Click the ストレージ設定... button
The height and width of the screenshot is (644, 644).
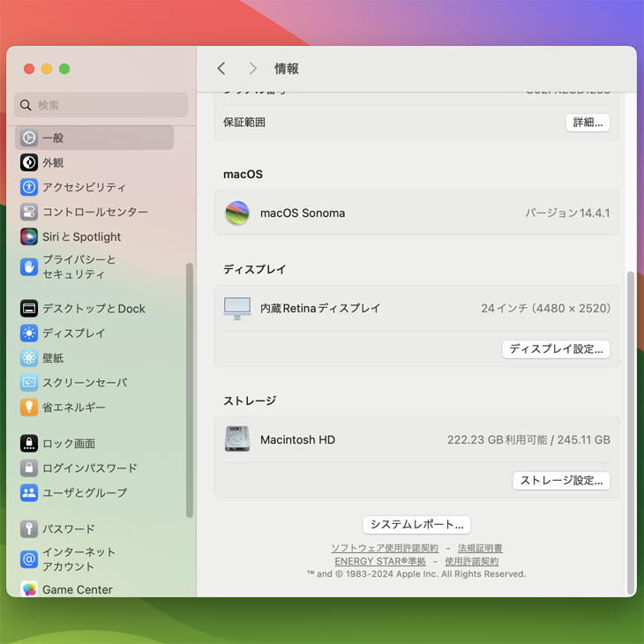coord(561,481)
